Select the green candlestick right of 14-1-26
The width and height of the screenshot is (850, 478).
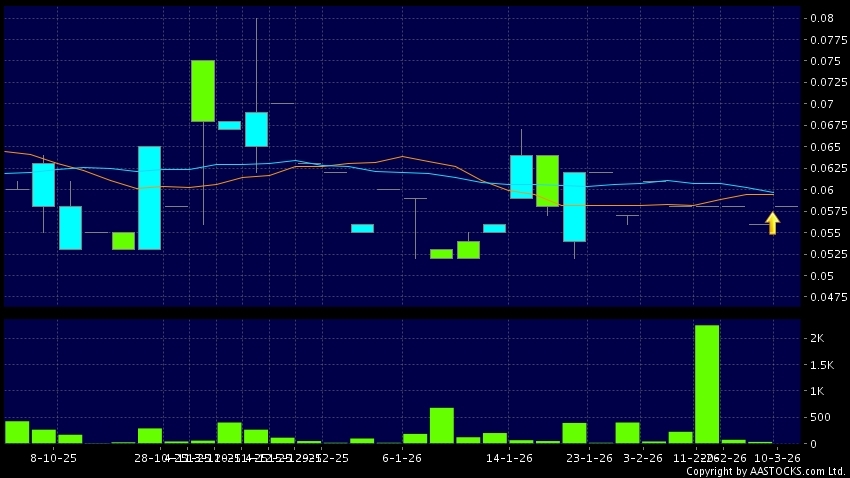pyautogui.click(x=547, y=180)
